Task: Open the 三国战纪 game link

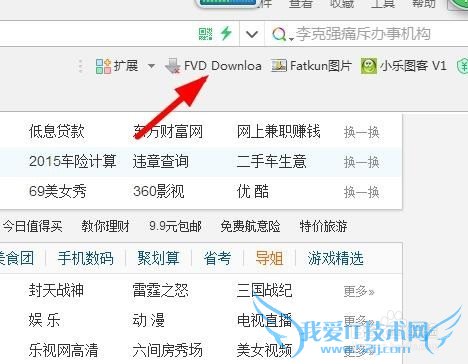Action: point(264,290)
